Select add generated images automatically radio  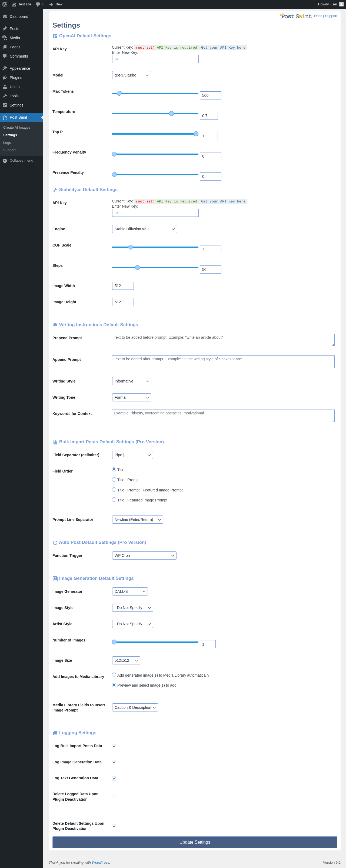point(114,675)
